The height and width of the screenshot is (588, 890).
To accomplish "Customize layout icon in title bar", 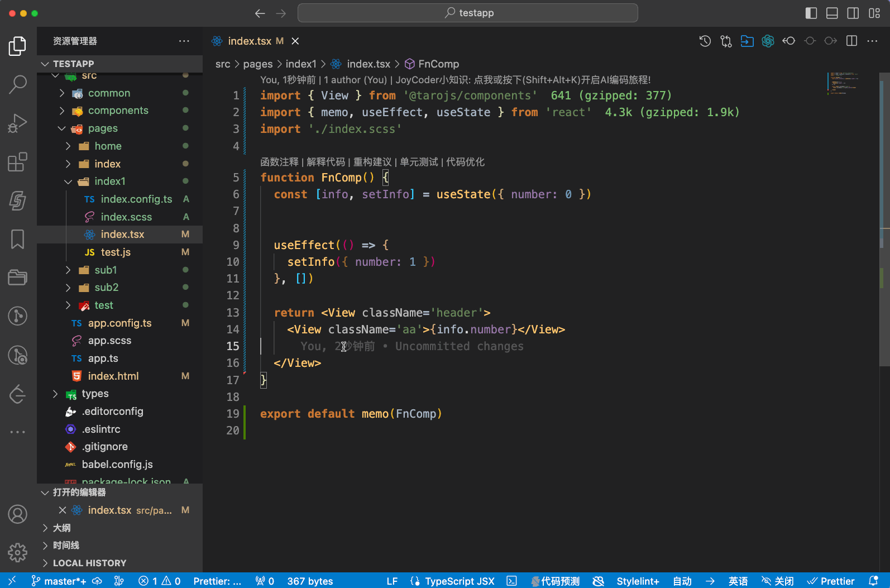I will pyautogui.click(x=874, y=13).
